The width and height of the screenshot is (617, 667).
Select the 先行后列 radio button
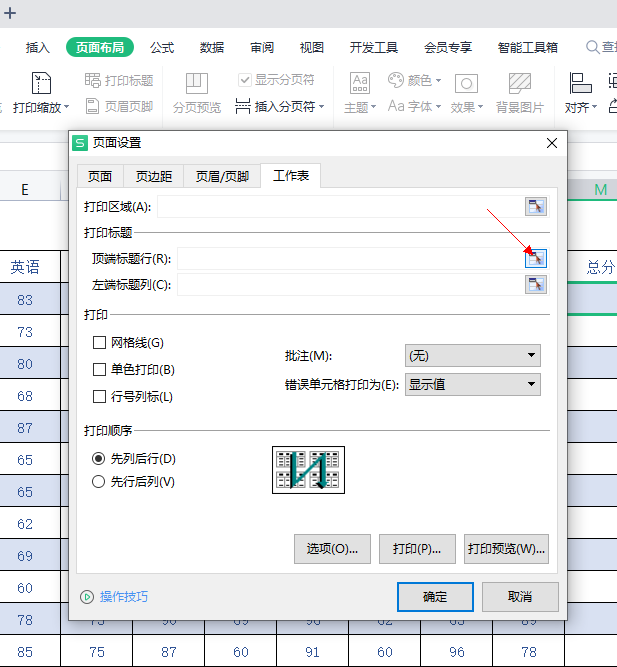coord(98,482)
